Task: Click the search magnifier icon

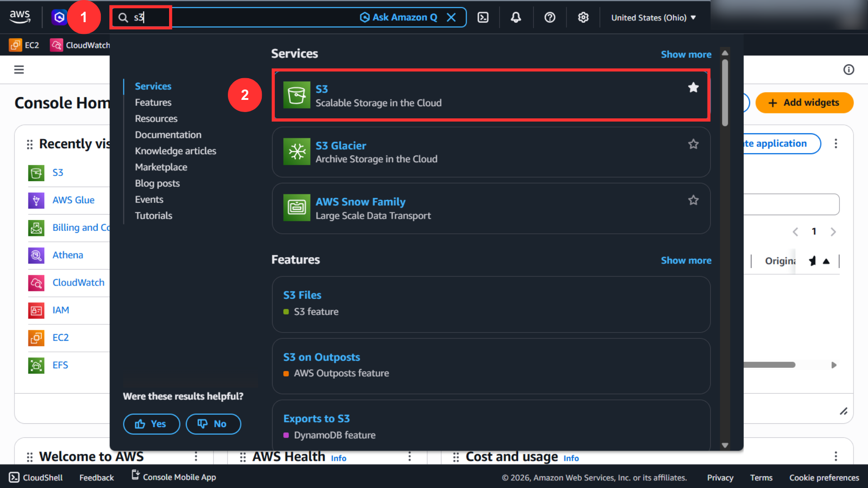Action: pyautogui.click(x=123, y=18)
